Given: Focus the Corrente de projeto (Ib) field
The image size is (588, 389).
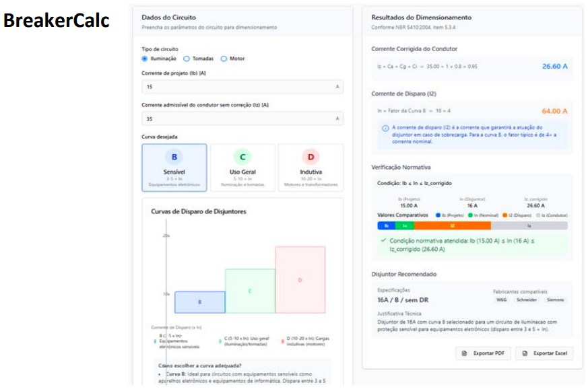Looking at the screenshot, I should pos(242,87).
